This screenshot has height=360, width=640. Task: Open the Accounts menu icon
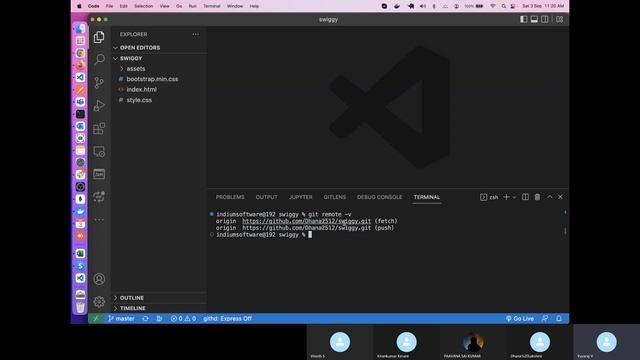point(99,279)
